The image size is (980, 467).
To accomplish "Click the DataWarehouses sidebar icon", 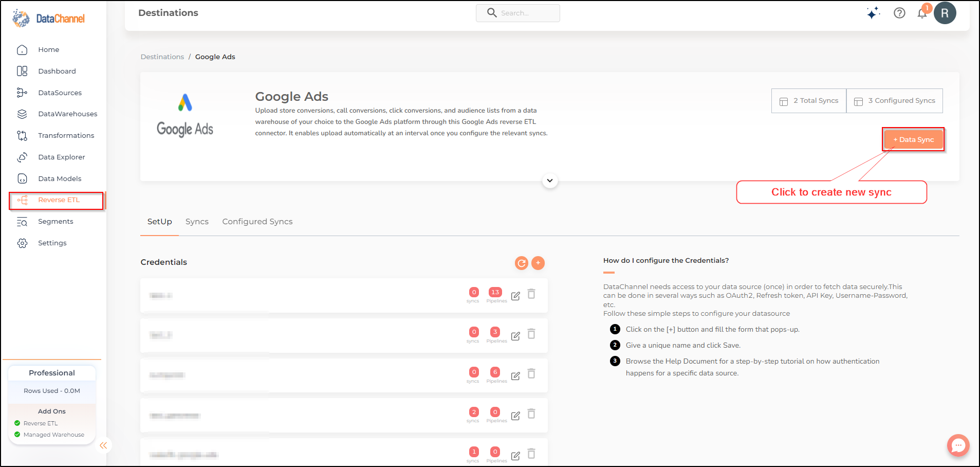I will (x=22, y=114).
